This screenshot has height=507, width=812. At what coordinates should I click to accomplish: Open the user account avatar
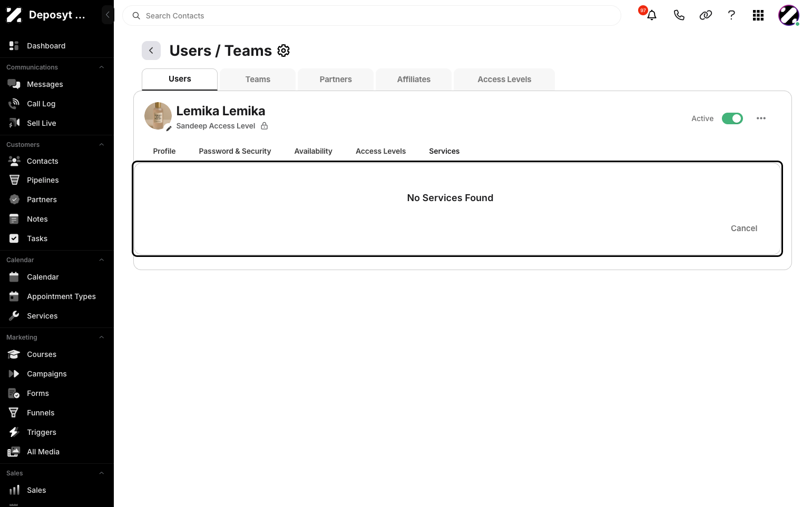(789, 15)
